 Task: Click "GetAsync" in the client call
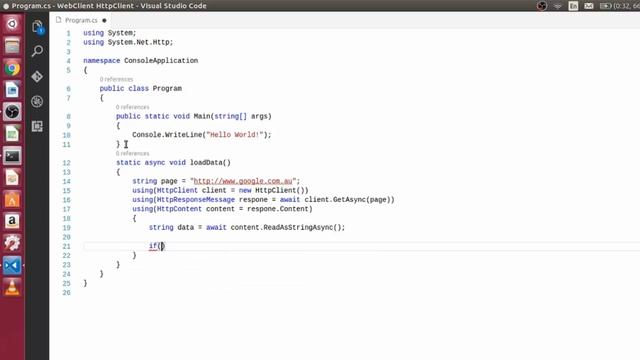349,200
